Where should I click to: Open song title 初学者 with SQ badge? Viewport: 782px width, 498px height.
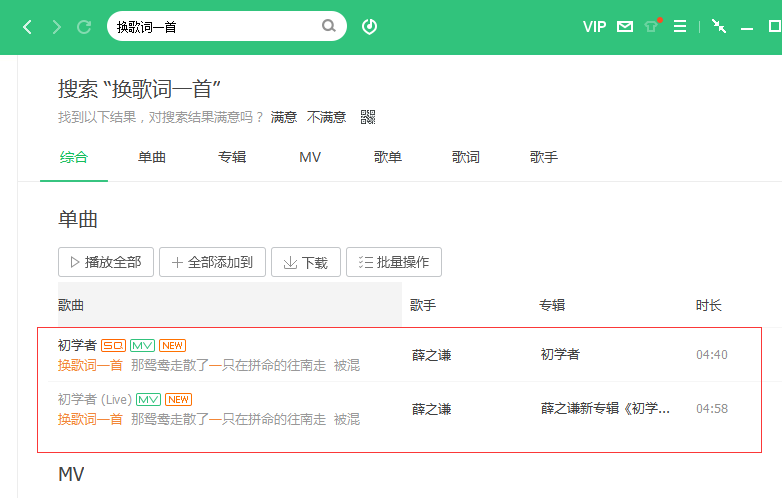pyautogui.click(x=77, y=345)
